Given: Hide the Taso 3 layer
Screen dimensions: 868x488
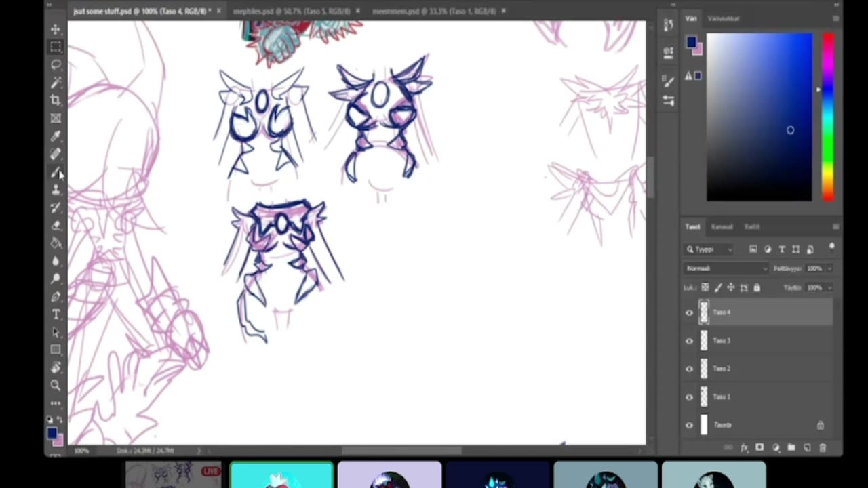Looking at the screenshot, I should 690,341.
